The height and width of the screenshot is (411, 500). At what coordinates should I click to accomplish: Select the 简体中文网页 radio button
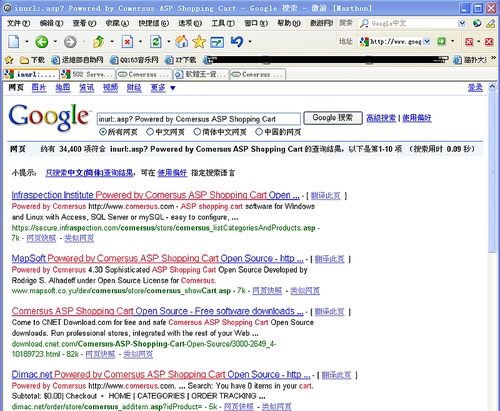coord(197,132)
